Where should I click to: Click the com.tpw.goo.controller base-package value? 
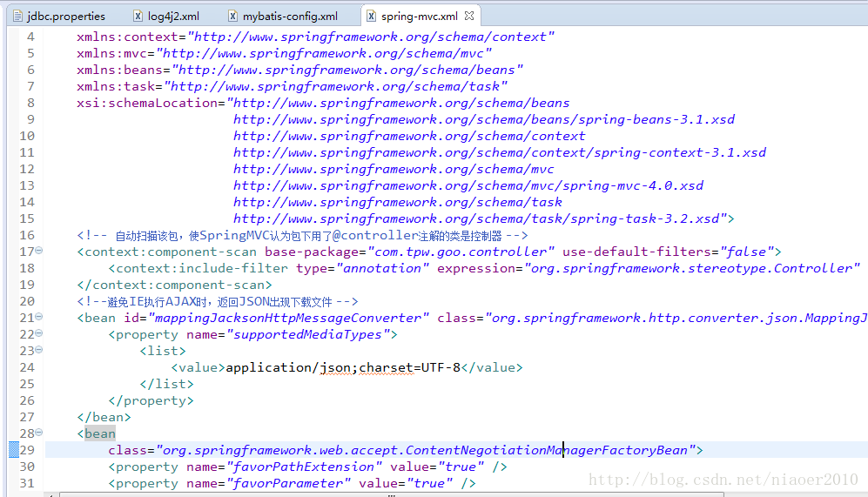pos(461,252)
